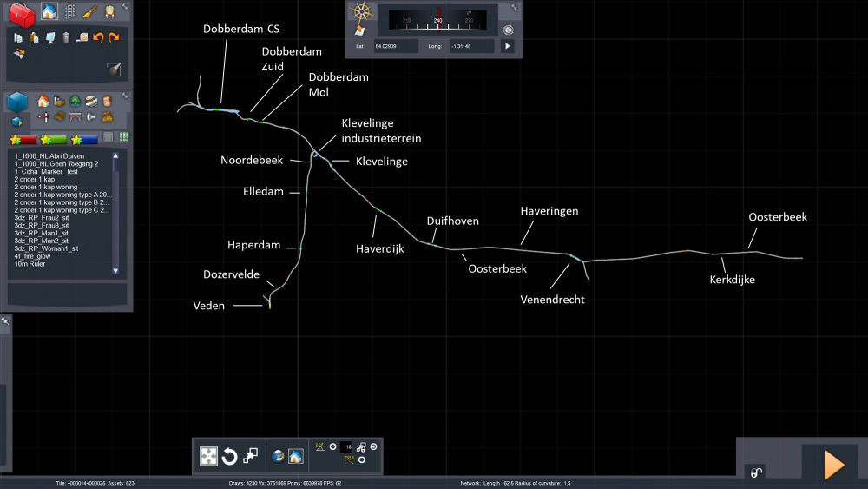
Task: Click the redo arrow icon
Action: [114, 37]
